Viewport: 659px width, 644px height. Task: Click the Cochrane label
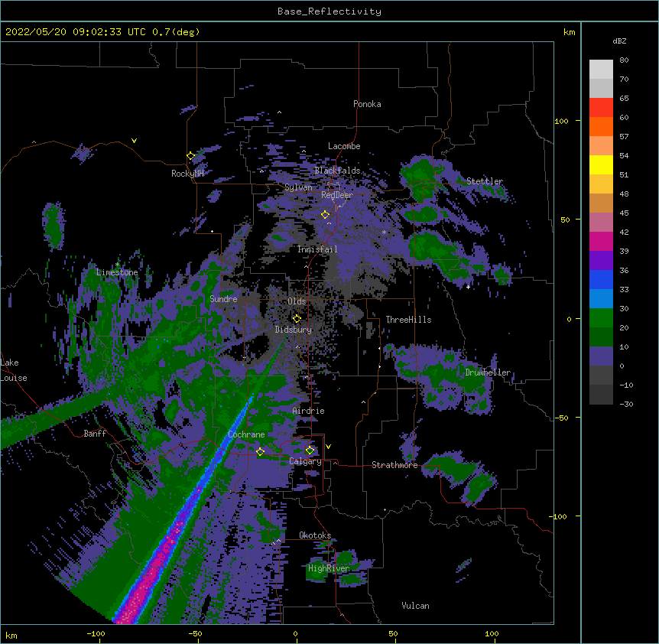click(x=246, y=434)
